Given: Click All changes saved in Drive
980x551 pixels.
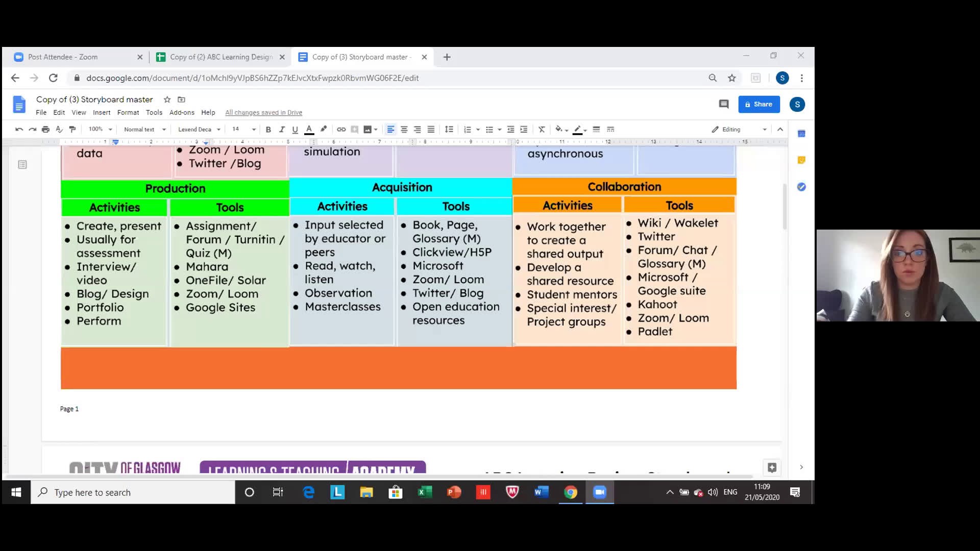Looking at the screenshot, I should point(263,113).
